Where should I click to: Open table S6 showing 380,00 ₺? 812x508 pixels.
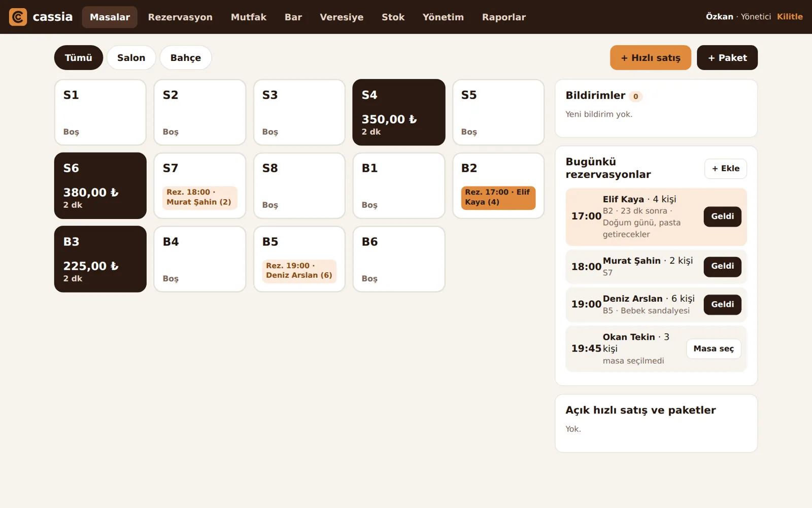click(100, 186)
